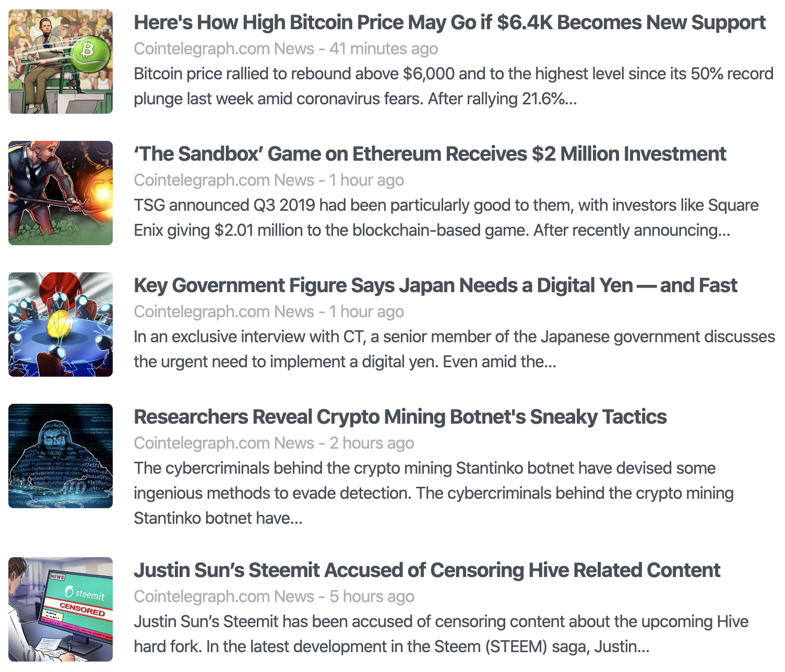785x672 pixels.
Task: Click the Stantinko botnet cybercriminals summary
Action: [434, 493]
